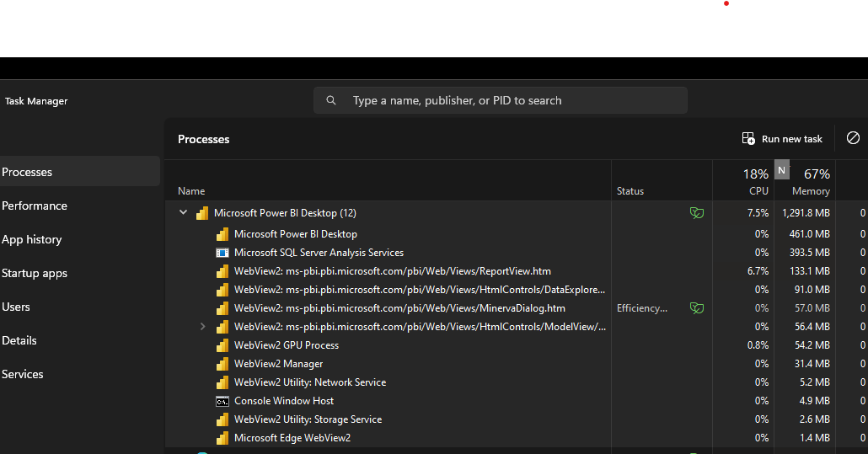The height and width of the screenshot is (454, 868).
Task: Click the Console Window Host icon
Action: [x=222, y=402]
